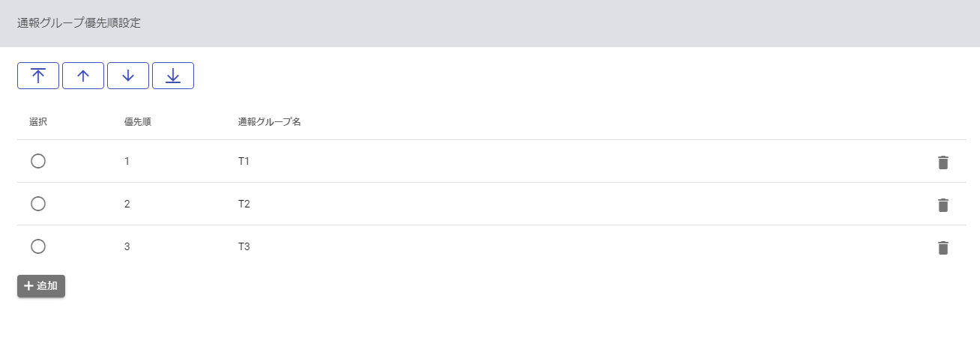Click the 通報グループ名 column header
Viewport: 980px width, 346px height.
(x=270, y=121)
